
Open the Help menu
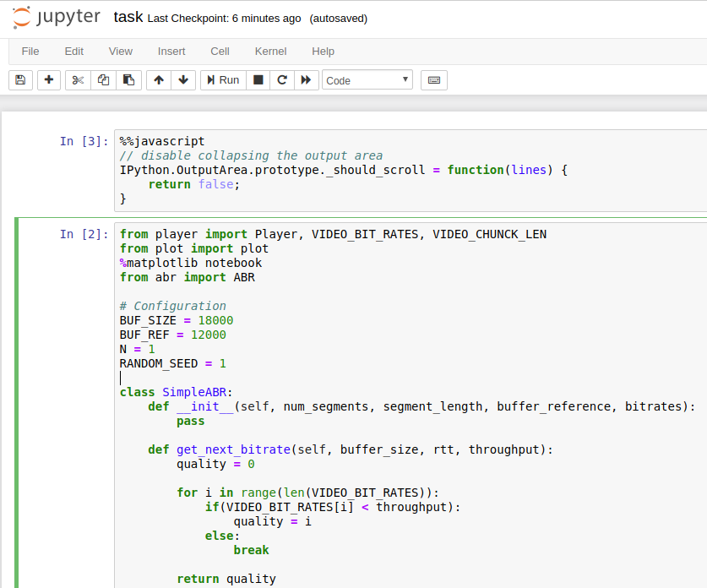323,52
